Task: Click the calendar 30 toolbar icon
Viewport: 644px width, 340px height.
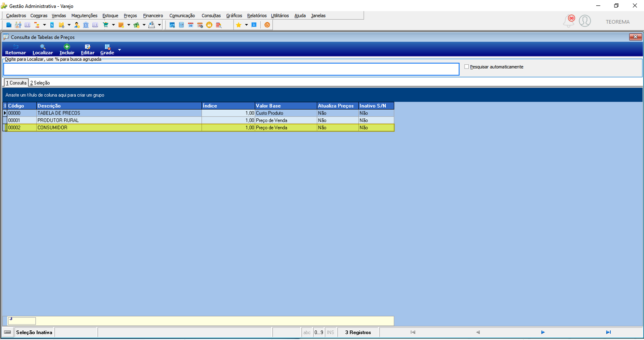Action: [x=191, y=25]
